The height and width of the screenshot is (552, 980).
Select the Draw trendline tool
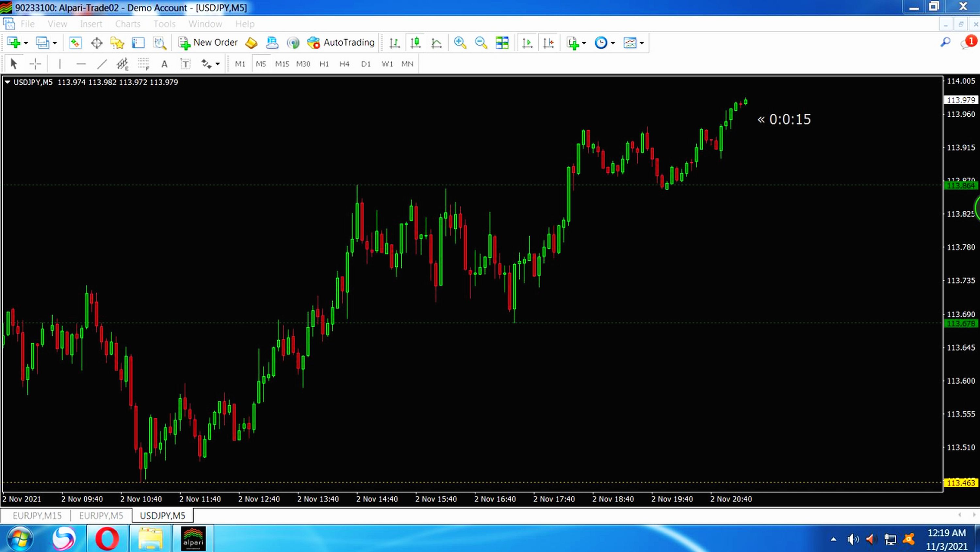pos(102,64)
